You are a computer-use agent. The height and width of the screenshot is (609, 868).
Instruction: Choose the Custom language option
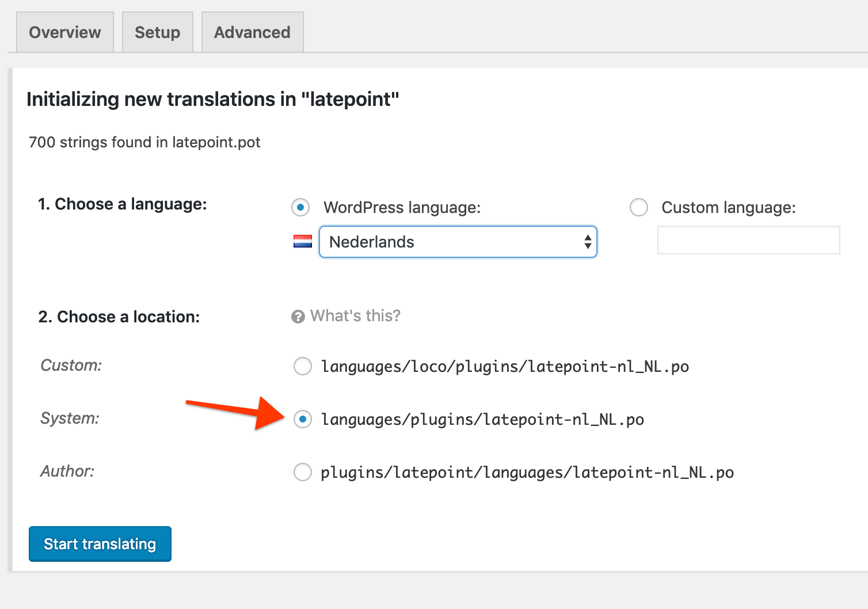639,207
